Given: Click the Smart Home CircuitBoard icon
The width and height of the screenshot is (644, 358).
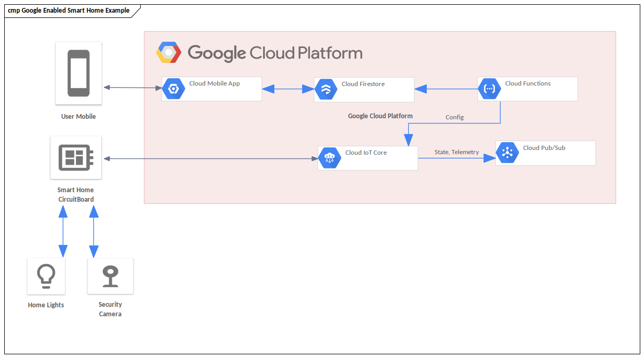Looking at the screenshot, I should point(75,157).
